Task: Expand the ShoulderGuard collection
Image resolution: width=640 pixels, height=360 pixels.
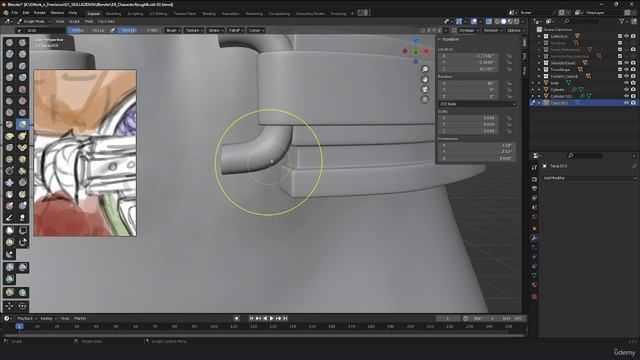Action: tap(539, 63)
